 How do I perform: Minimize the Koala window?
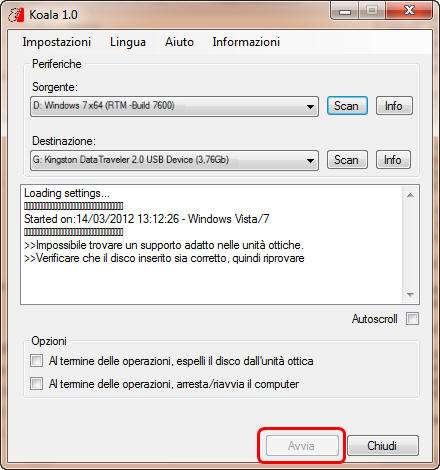pyautogui.click(x=345, y=11)
